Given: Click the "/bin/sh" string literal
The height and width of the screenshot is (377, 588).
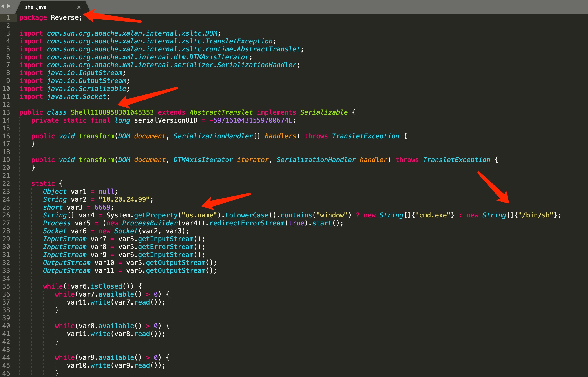Looking at the screenshot, I should (536, 216).
